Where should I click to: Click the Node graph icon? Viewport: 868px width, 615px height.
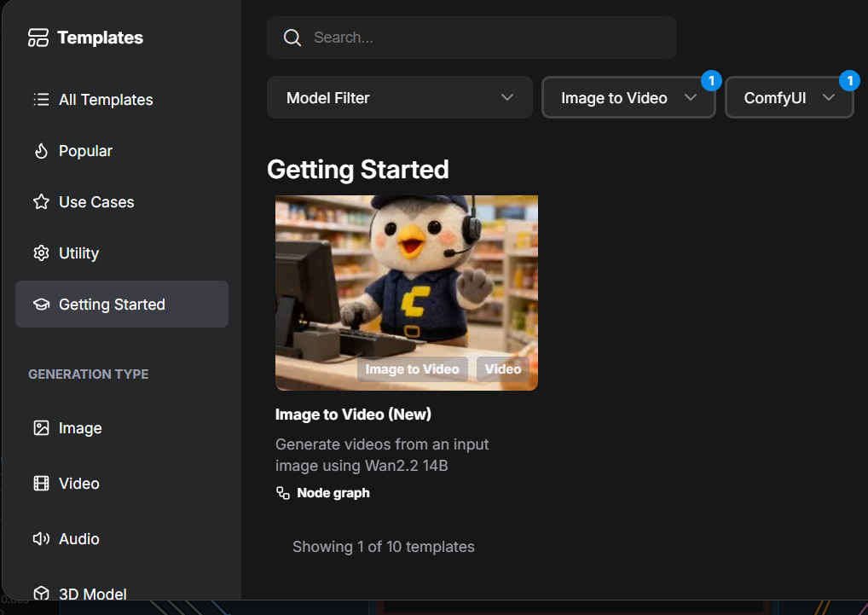(283, 493)
